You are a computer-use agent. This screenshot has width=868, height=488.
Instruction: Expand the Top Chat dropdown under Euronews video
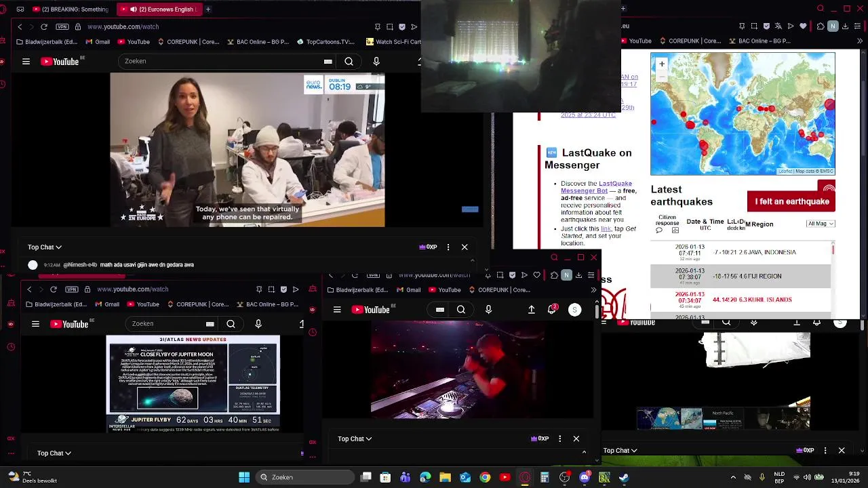pyautogui.click(x=45, y=247)
